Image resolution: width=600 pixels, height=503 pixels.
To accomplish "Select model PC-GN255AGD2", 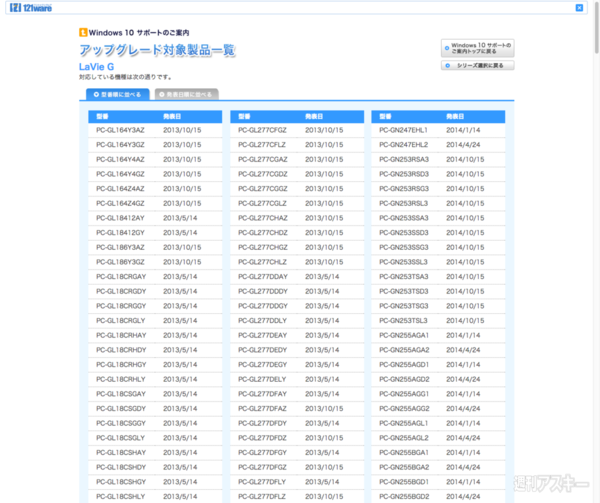I will point(404,379).
